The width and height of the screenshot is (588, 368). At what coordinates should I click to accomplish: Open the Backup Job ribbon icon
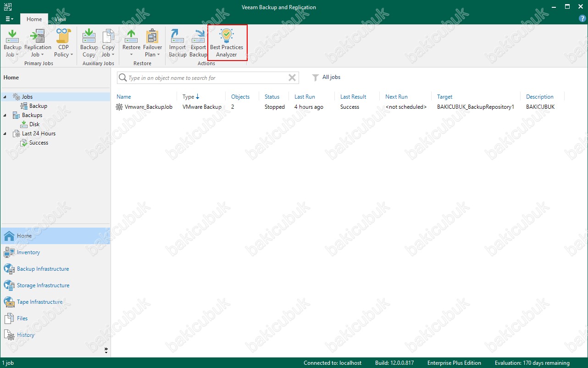coord(12,36)
